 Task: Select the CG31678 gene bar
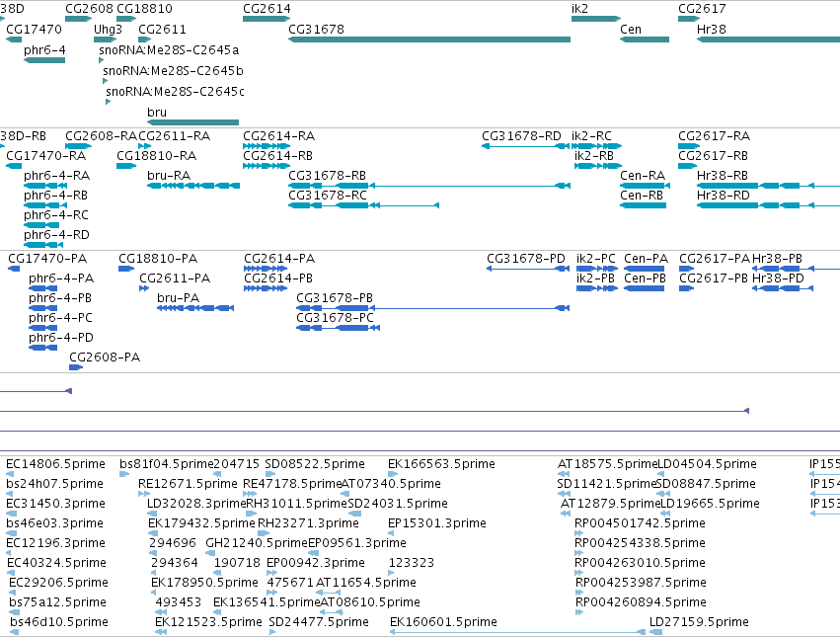[429, 40]
